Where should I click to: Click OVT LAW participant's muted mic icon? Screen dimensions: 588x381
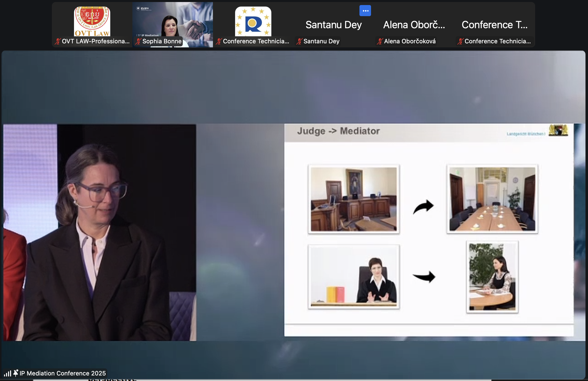58,41
